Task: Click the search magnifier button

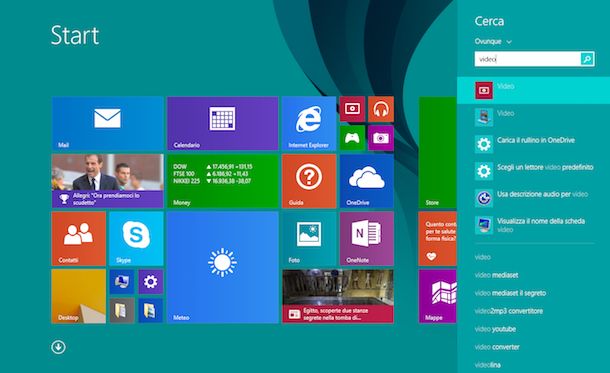Action: pyautogui.click(x=587, y=59)
